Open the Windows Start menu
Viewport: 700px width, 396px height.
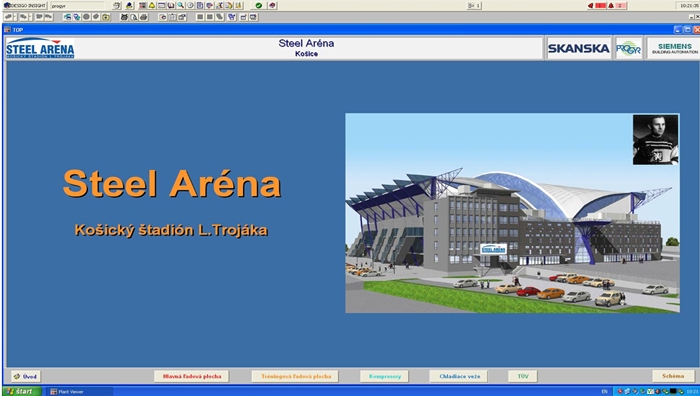21,391
